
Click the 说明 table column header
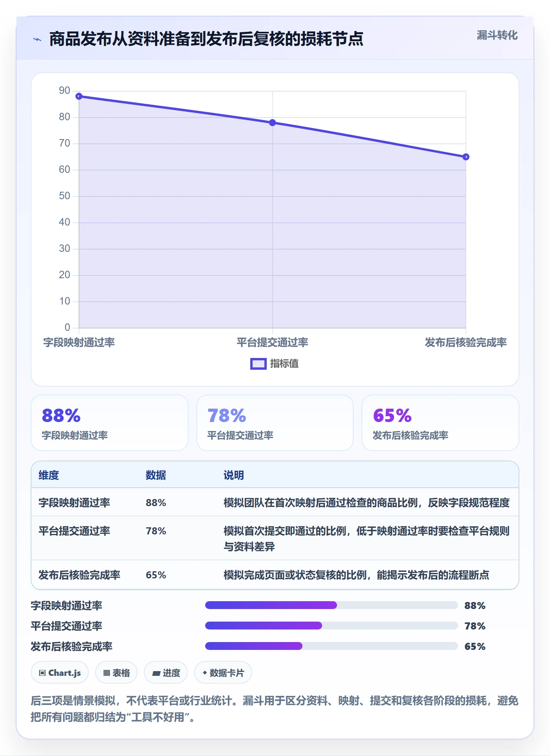[x=234, y=475]
